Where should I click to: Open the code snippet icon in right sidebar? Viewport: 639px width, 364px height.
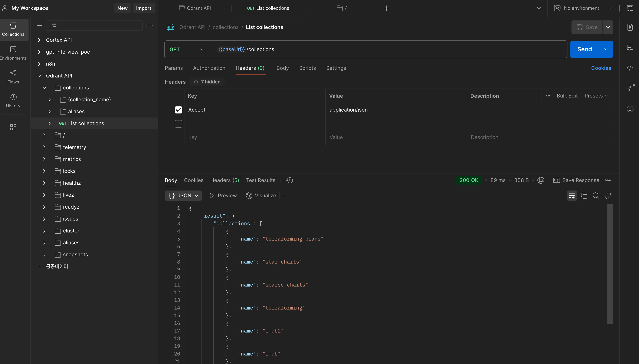pos(630,68)
